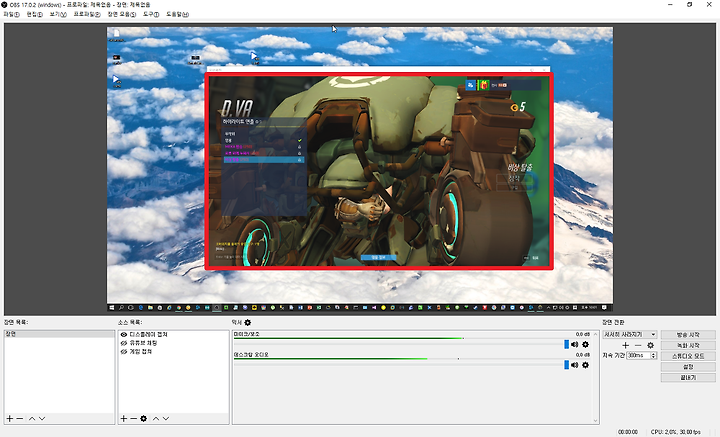The image size is (720, 437).
Task: Open the 서서히 사라지기 transition dropdown
Action: point(630,335)
